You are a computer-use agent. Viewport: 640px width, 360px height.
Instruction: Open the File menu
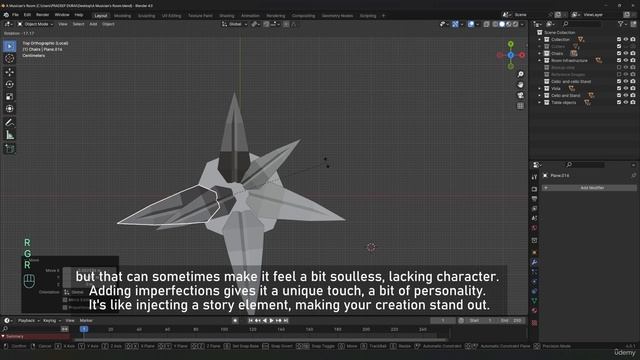15,15
